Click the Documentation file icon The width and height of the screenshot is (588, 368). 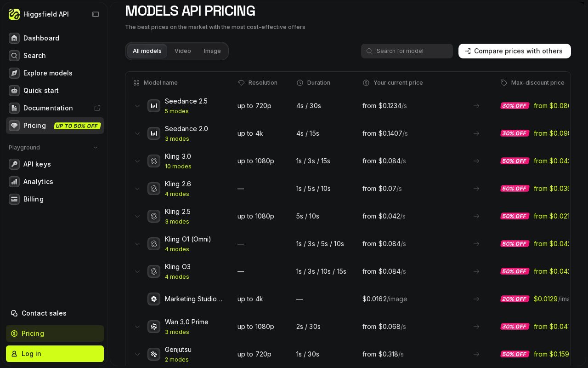pyautogui.click(x=14, y=108)
